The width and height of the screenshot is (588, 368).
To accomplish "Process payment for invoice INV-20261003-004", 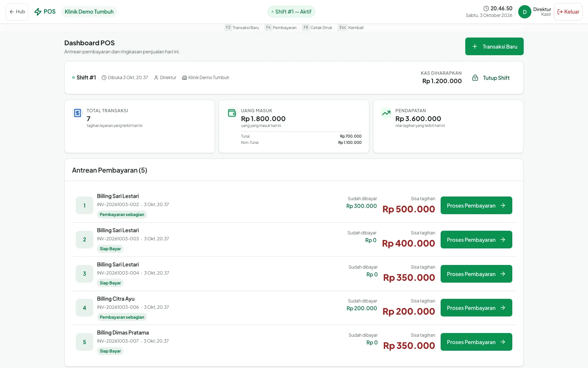I will (476, 274).
